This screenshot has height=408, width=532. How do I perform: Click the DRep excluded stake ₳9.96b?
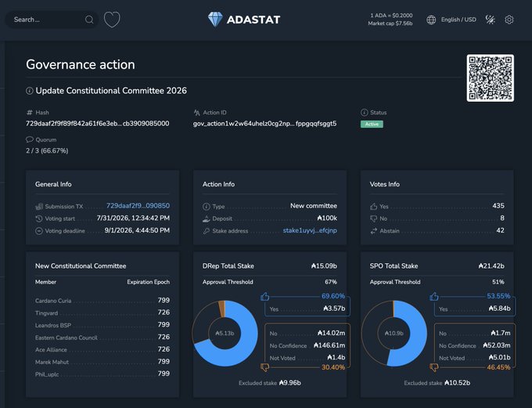click(x=290, y=383)
